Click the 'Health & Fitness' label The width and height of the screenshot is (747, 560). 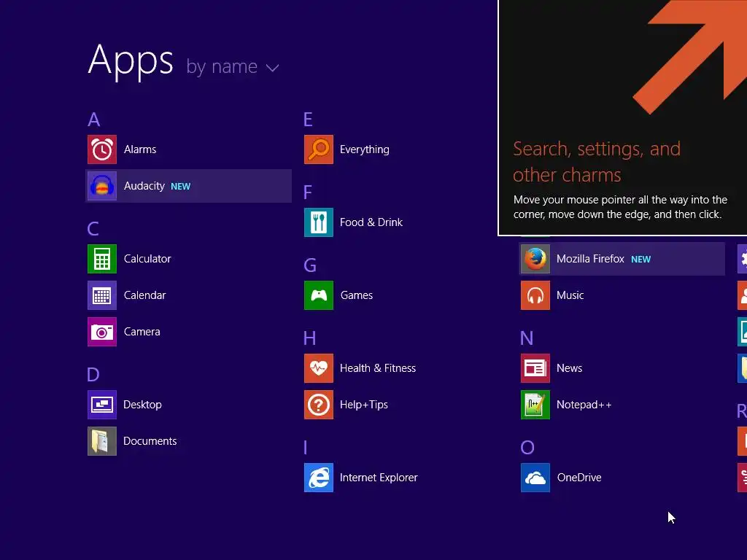(378, 368)
